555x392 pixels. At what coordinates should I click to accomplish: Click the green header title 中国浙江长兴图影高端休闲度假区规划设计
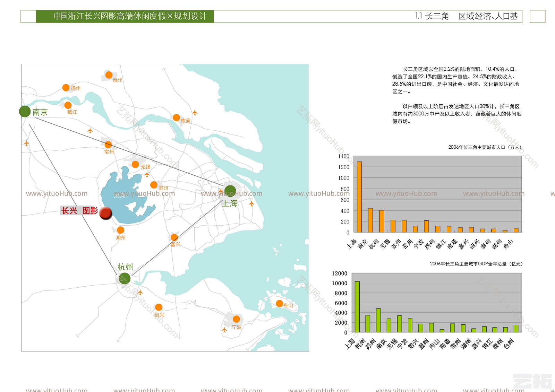coord(130,16)
